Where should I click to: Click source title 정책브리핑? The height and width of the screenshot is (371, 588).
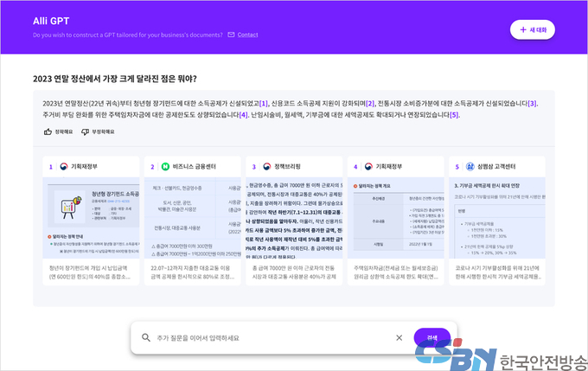coord(287,166)
